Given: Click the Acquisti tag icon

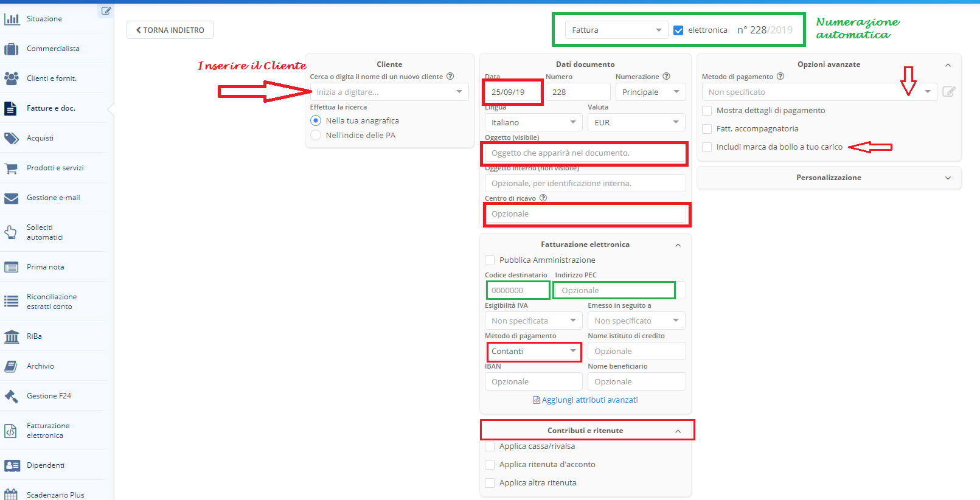Looking at the screenshot, I should click(12, 138).
